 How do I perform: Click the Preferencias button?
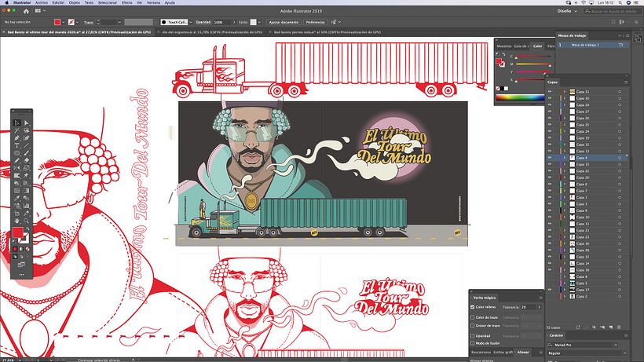coord(316,22)
